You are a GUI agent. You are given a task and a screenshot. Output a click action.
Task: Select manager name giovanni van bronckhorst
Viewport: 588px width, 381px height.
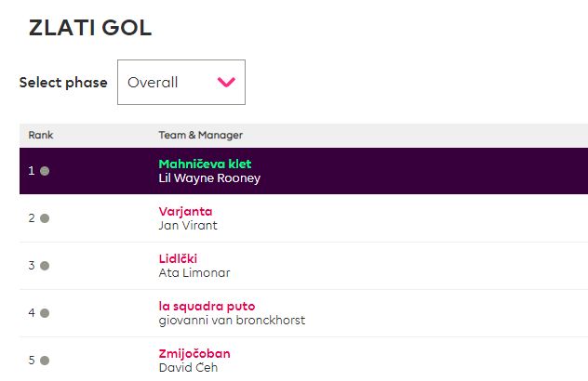(232, 320)
